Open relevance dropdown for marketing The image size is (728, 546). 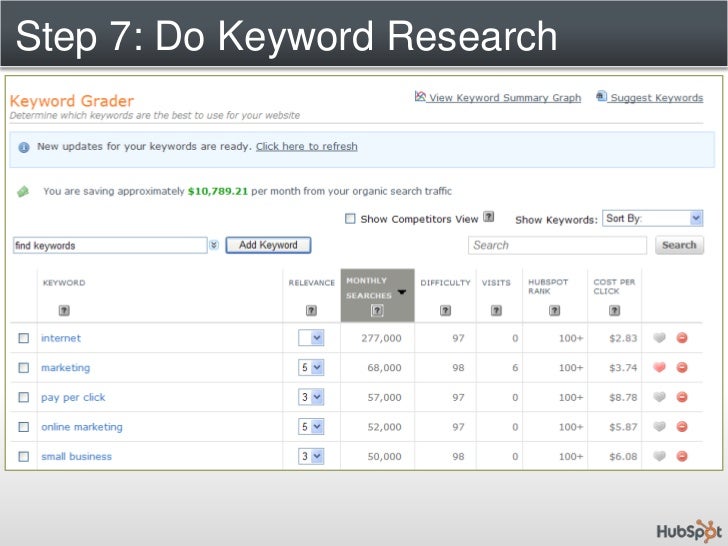[311, 367]
